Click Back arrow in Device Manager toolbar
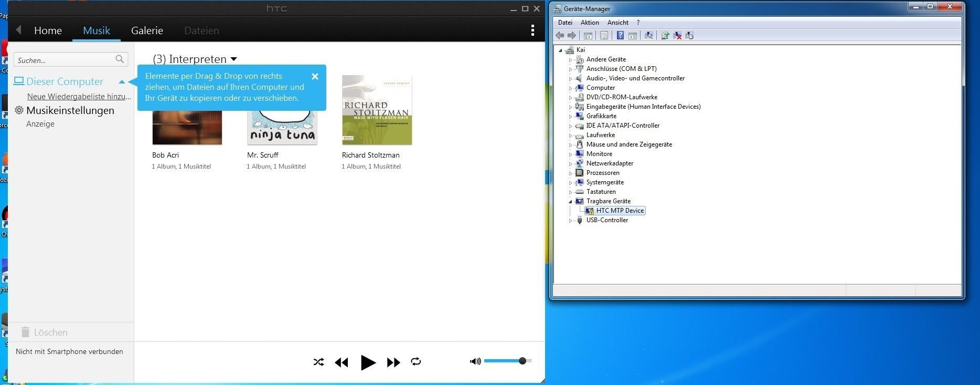Image resolution: width=980 pixels, height=385 pixels. (560, 36)
